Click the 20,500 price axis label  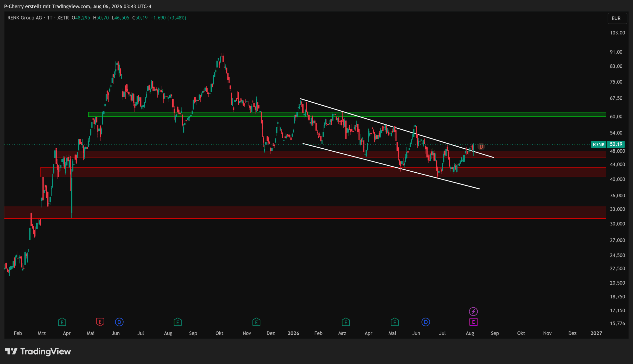[x=617, y=283]
